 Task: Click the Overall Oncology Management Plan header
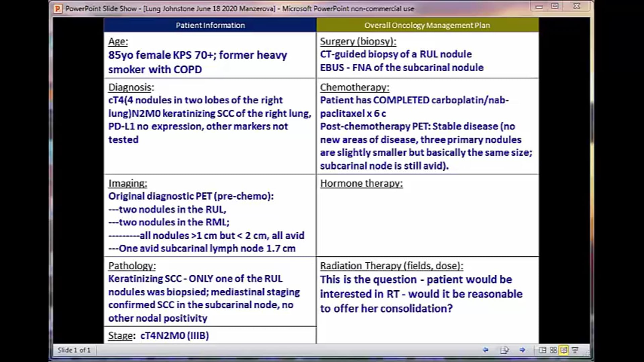coord(427,25)
